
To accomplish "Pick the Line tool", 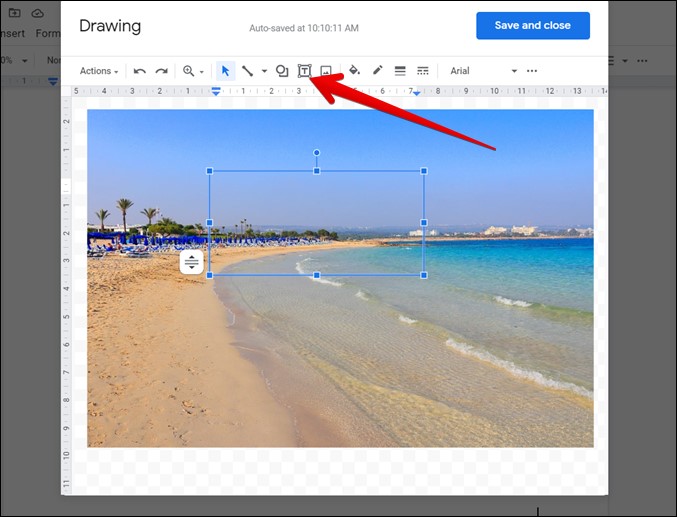I will coord(247,71).
